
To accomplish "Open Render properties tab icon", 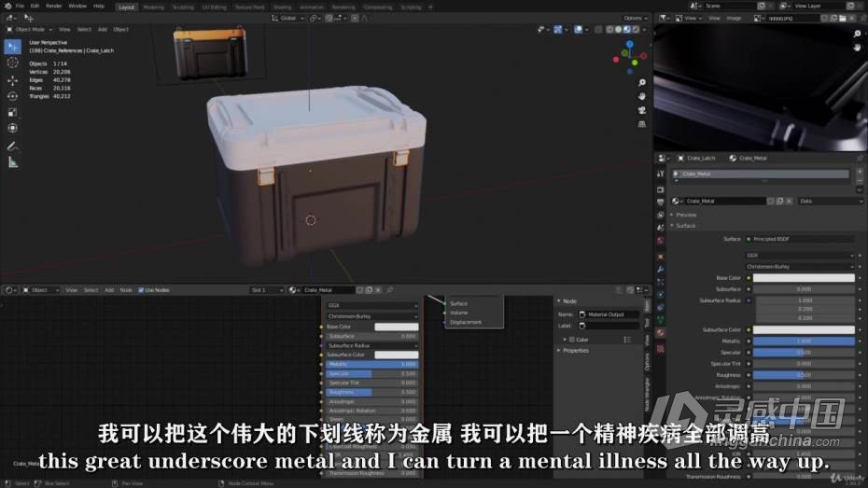I will (x=661, y=189).
